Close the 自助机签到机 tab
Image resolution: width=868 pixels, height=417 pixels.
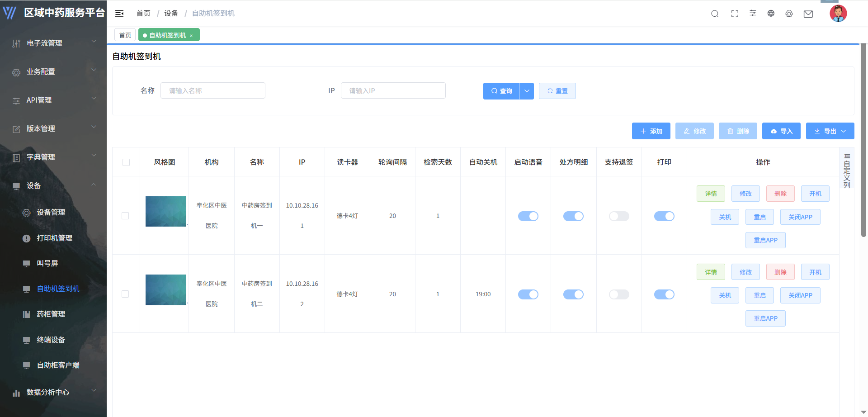pyautogui.click(x=191, y=36)
